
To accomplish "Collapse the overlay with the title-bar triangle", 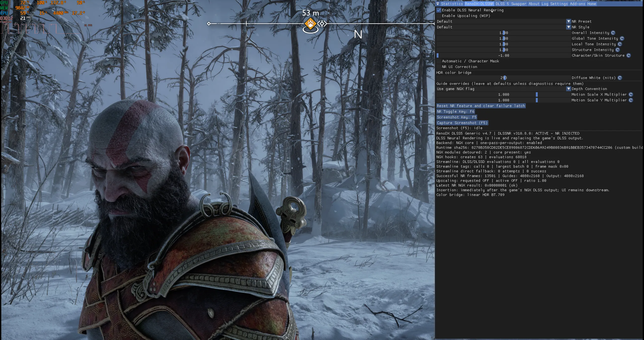I will coord(438,4).
